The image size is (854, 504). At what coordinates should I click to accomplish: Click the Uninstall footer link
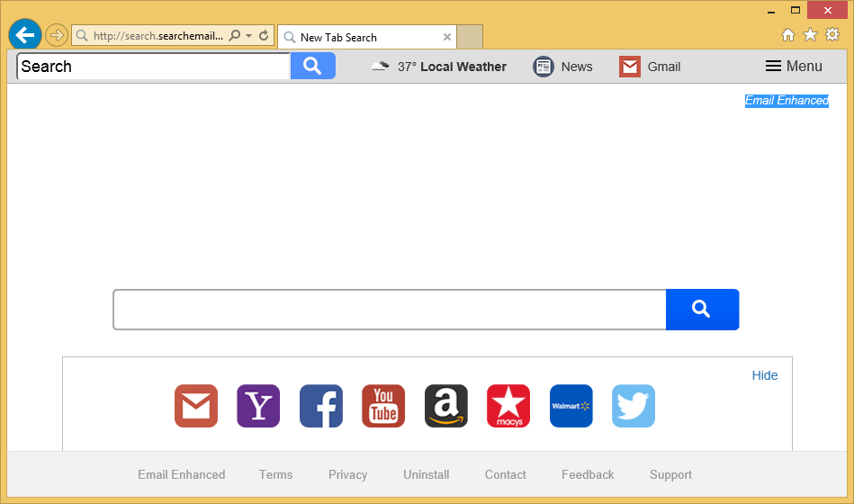(x=427, y=474)
